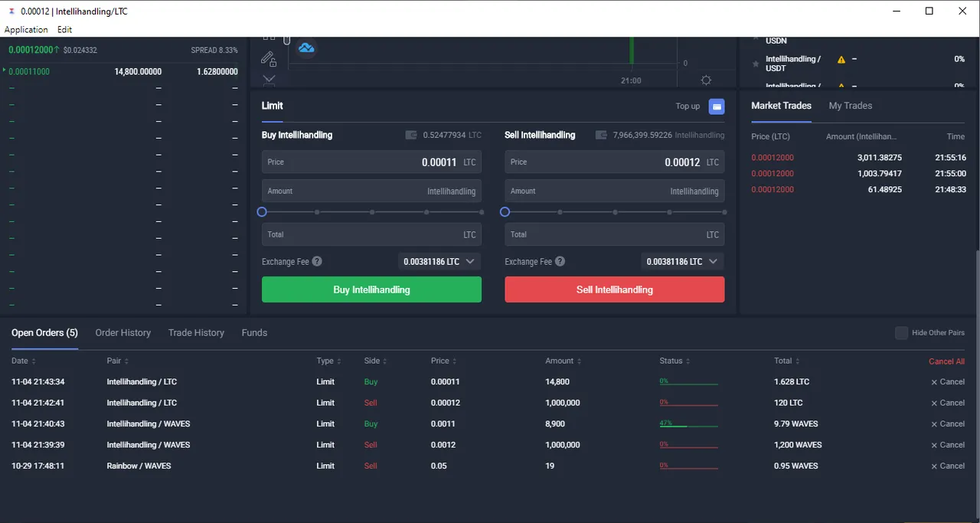The width and height of the screenshot is (980, 523).
Task: Sort orders by Date arrows
Action: coord(34,361)
